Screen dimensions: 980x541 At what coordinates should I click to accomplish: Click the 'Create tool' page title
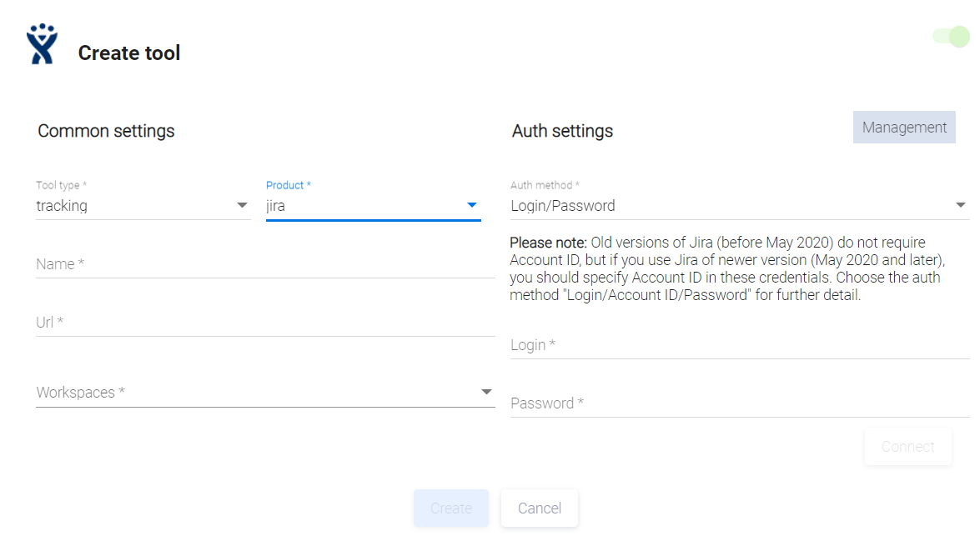point(129,53)
